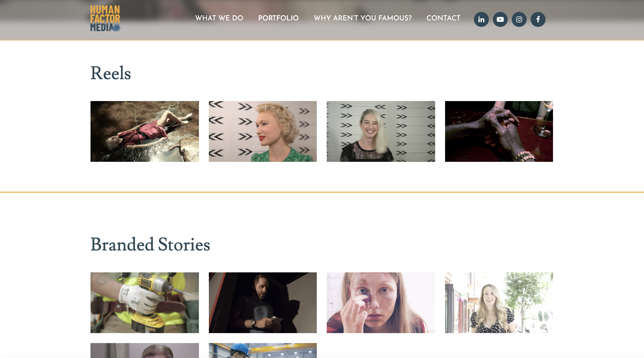Open the partially visible gray-haired person story
644x358 pixels.
tap(144, 351)
